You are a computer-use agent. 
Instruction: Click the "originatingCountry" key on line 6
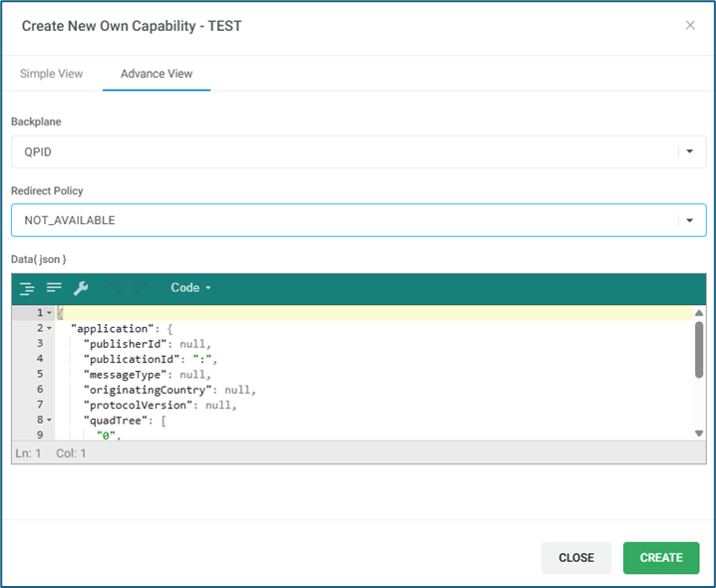click(148, 390)
